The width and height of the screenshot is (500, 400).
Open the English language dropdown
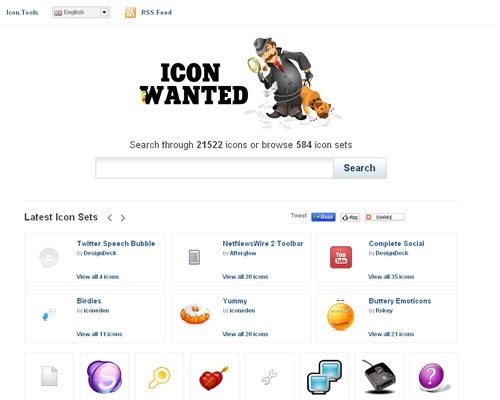(81, 13)
